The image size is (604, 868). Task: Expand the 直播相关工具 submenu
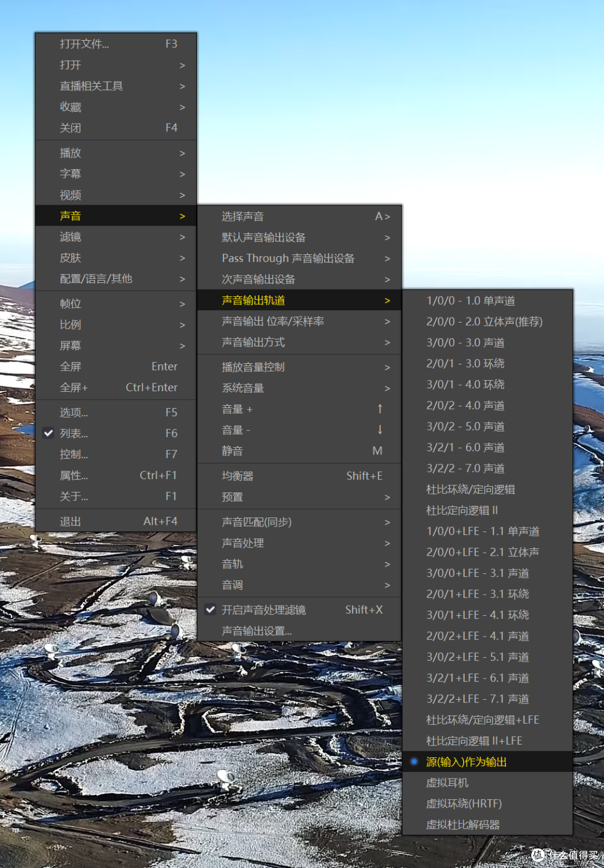(x=116, y=86)
